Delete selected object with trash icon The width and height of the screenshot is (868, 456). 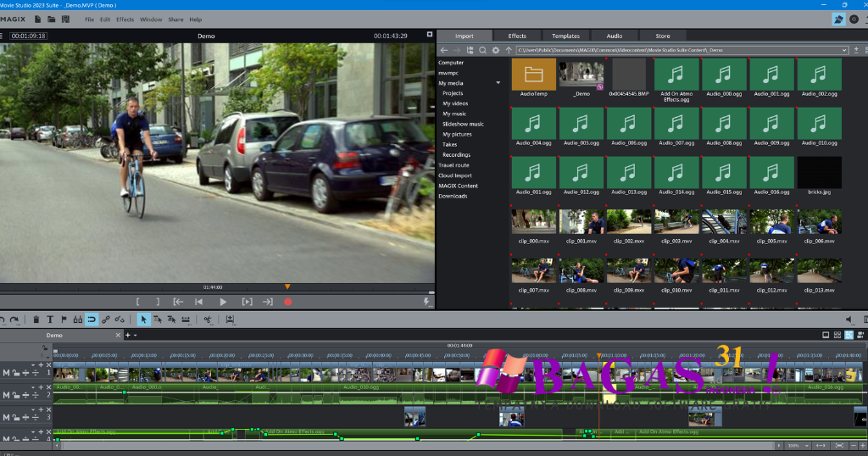36,320
